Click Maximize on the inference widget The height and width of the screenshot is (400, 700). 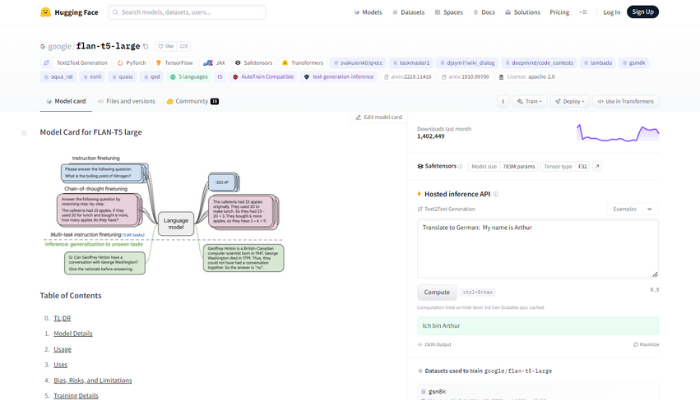pos(646,345)
